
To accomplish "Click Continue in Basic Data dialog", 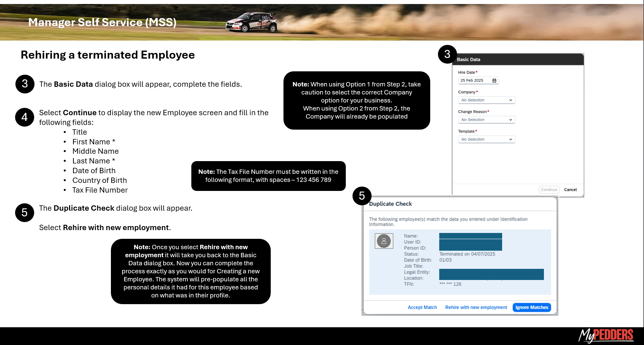I will [549, 190].
